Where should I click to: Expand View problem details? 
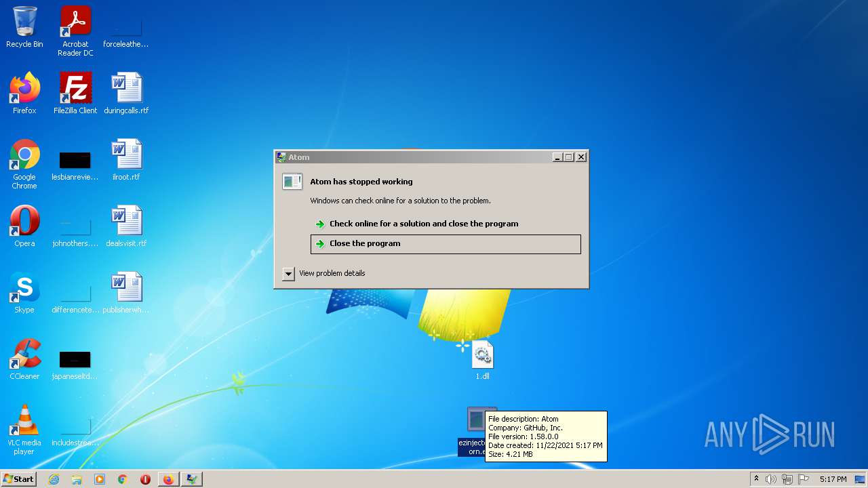coord(324,273)
